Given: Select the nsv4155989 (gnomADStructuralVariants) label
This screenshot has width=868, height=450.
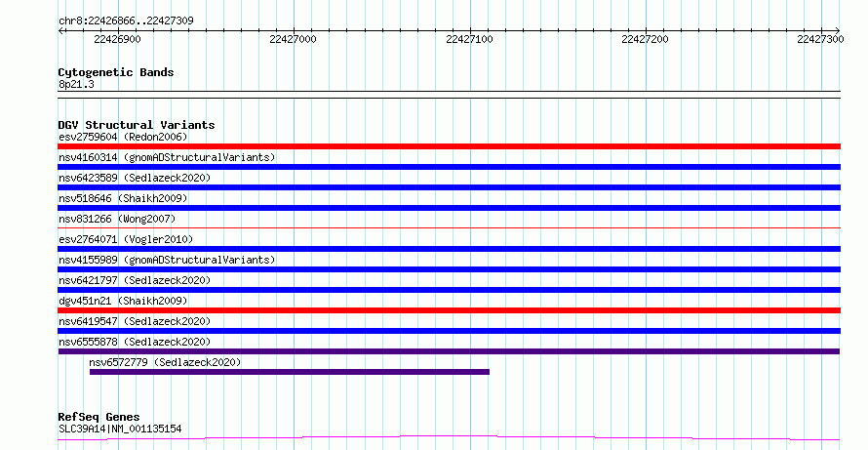Looking at the screenshot, I should (x=167, y=260).
